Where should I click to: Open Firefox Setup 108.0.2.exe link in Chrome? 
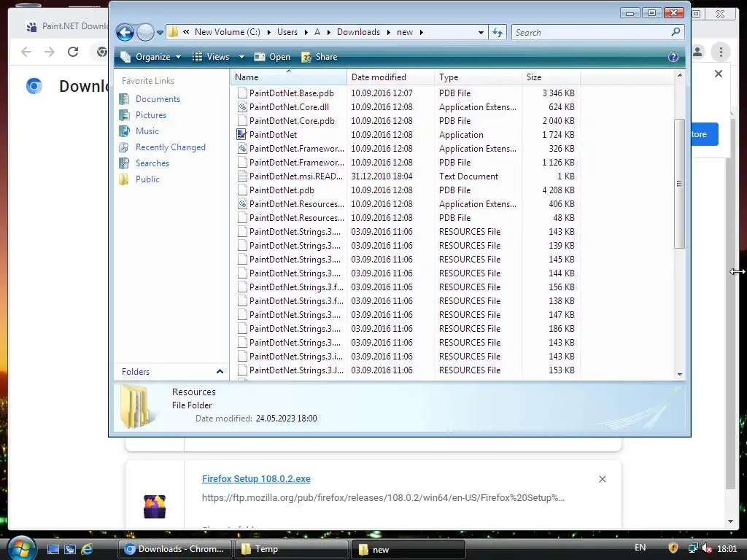pyautogui.click(x=256, y=479)
